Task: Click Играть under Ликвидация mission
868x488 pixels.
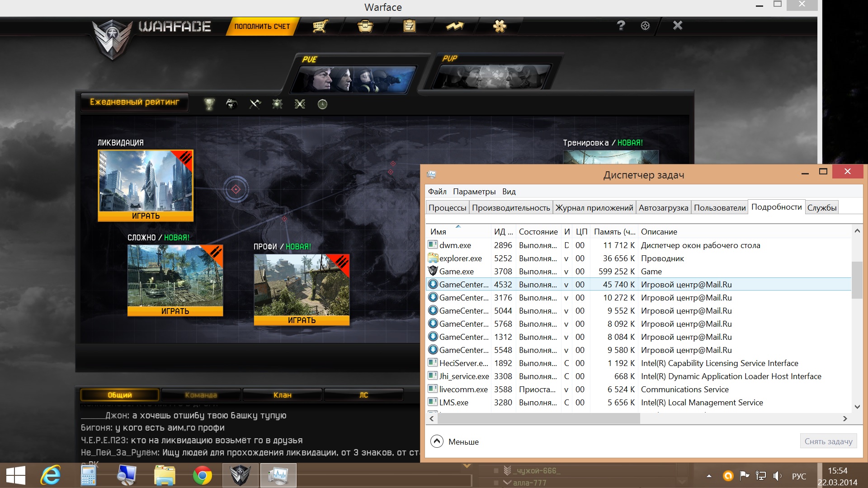Action: click(x=146, y=216)
